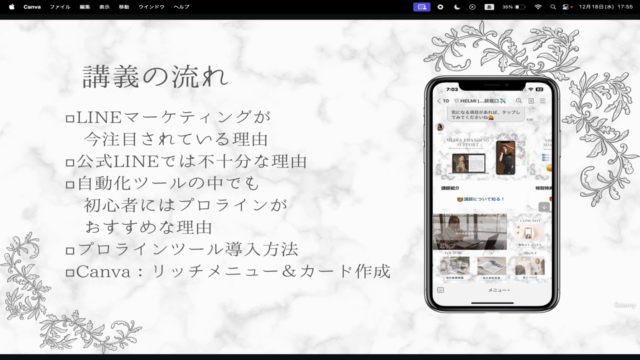Check the 35% battery status
Image resolution: width=640 pixels, height=360 pixels.
(x=513, y=7)
